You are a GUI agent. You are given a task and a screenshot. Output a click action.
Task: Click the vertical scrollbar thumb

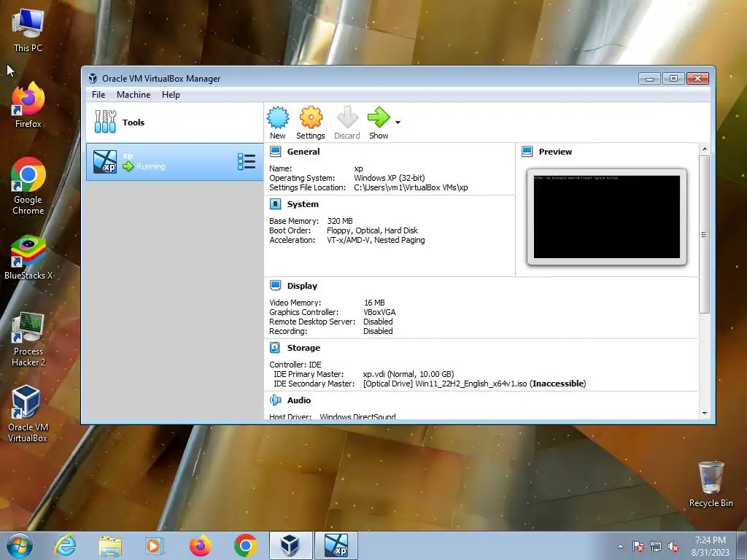705,234
